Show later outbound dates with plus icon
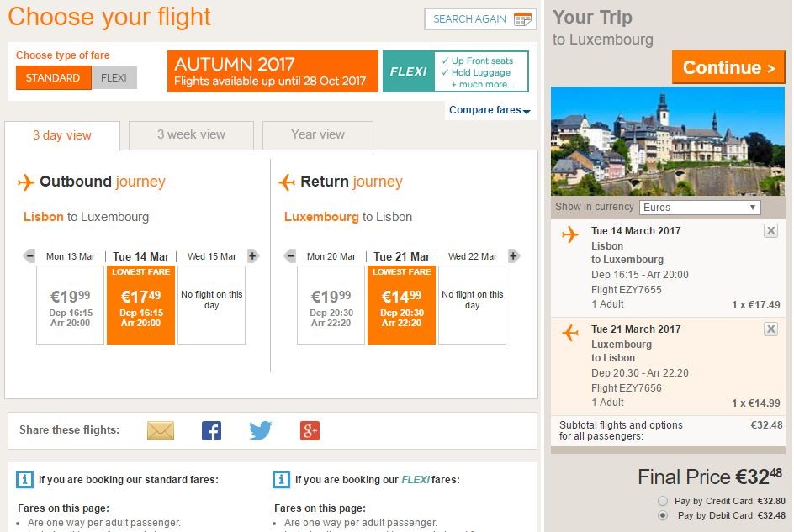The height and width of the screenshot is (532, 794). coord(252,256)
